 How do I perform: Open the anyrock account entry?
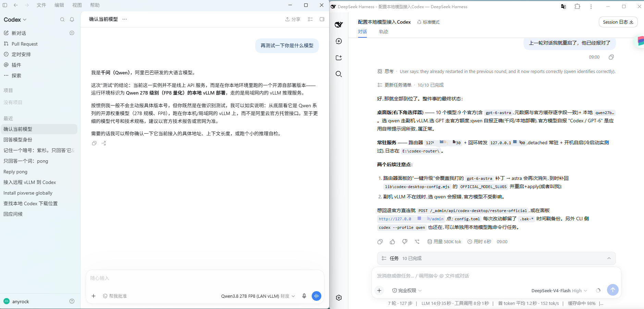pos(16,301)
